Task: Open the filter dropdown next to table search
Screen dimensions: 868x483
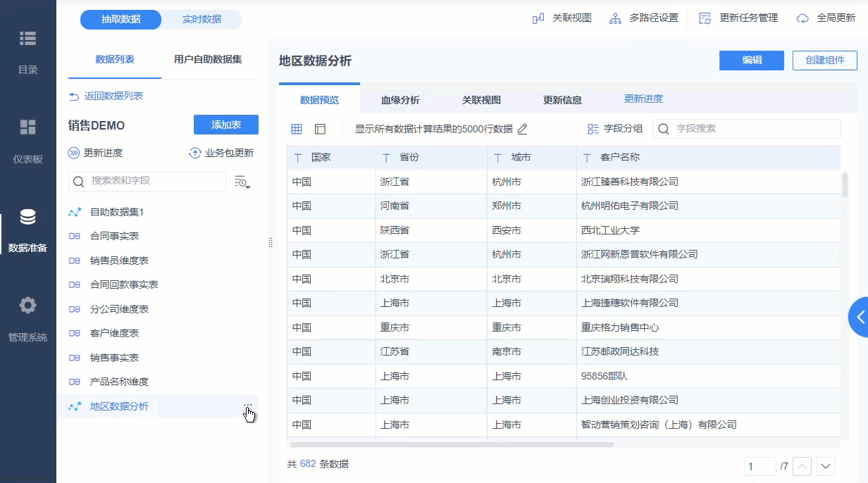Action: pyautogui.click(x=242, y=182)
